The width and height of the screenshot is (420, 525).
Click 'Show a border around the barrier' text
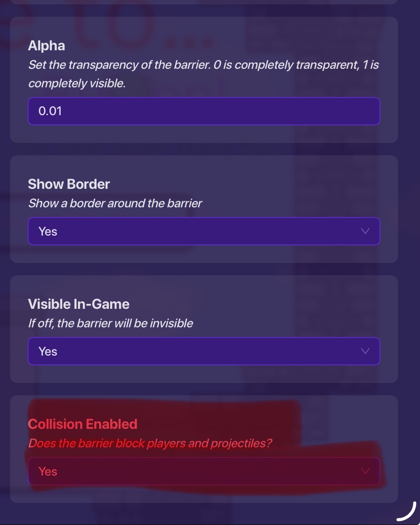pos(115,203)
